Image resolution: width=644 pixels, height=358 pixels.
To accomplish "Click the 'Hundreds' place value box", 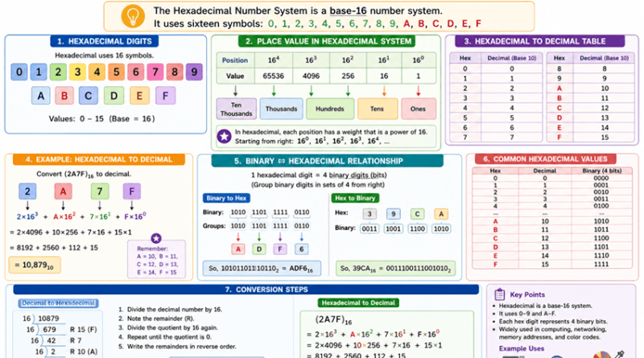I will click(x=330, y=109).
